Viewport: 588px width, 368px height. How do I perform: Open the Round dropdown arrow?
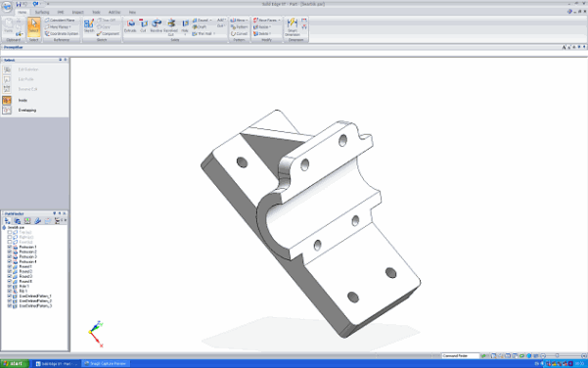(210, 21)
